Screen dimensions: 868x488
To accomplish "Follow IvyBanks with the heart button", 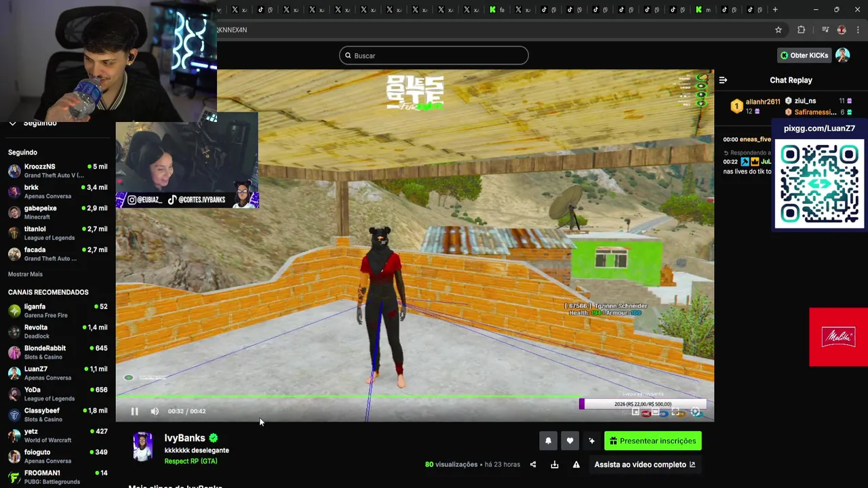I will click(570, 441).
